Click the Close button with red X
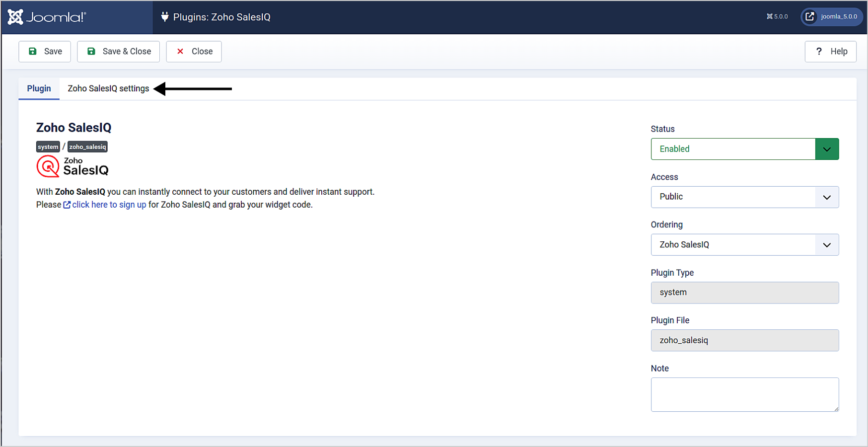The width and height of the screenshot is (868, 447). 194,51
